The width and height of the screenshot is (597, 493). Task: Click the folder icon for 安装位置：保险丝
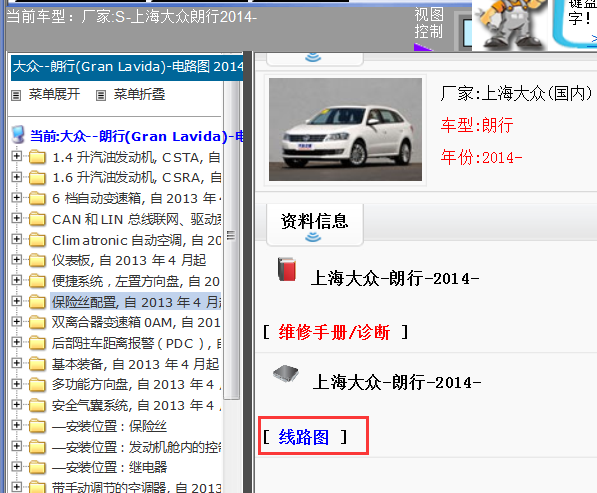[x=37, y=426]
